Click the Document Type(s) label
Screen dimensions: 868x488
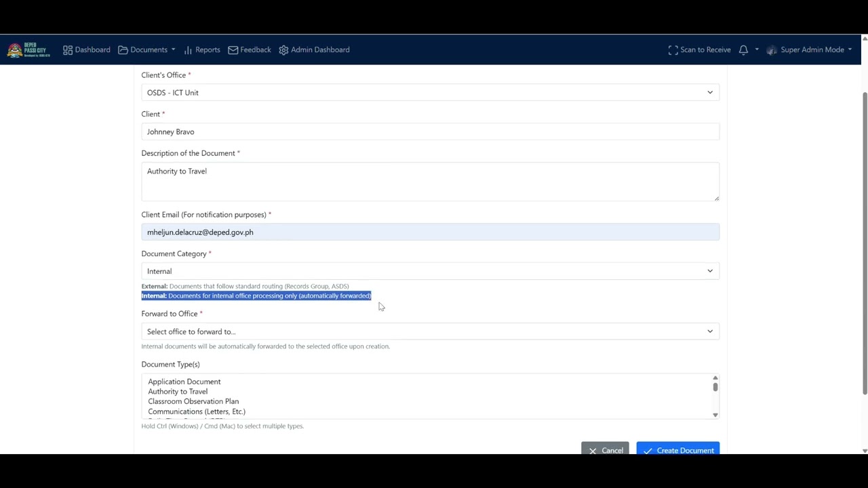click(x=170, y=364)
